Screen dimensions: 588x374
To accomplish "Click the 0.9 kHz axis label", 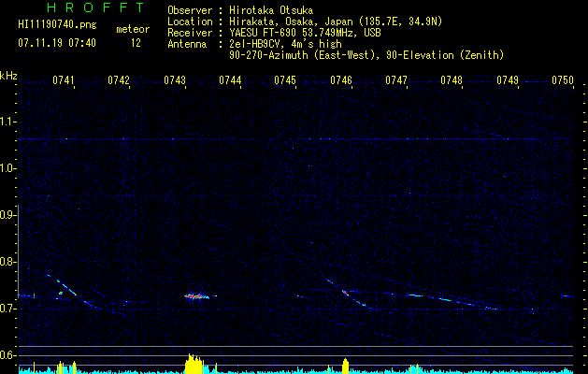I will [7, 215].
